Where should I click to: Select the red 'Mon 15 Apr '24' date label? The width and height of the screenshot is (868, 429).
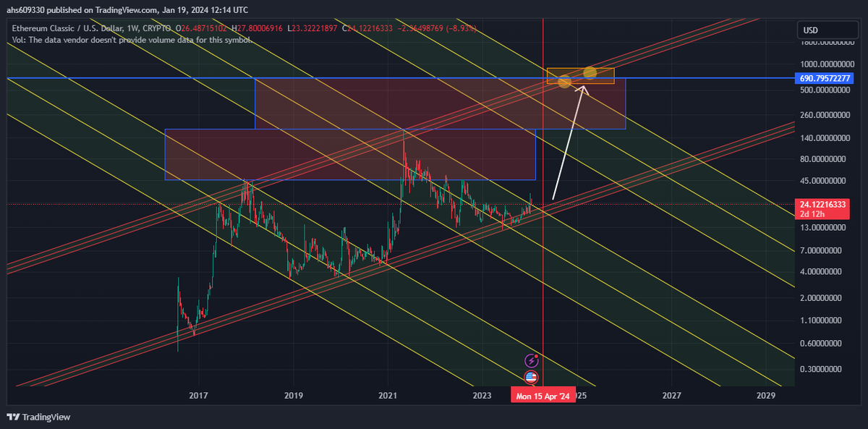(542, 396)
